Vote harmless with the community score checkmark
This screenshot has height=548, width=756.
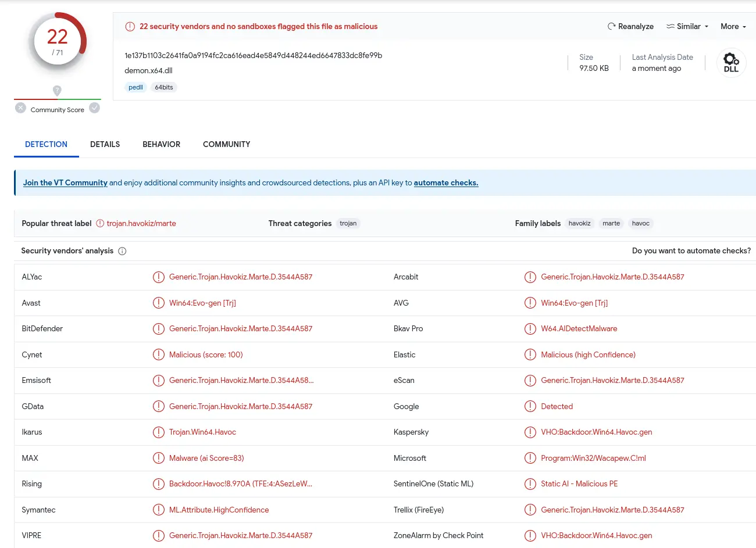(95, 108)
